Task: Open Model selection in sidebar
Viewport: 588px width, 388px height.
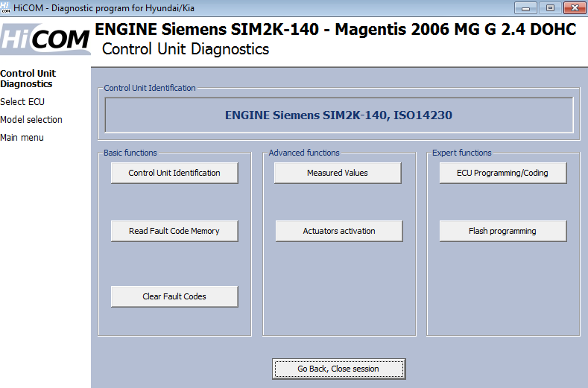Action: [x=31, y=120]
